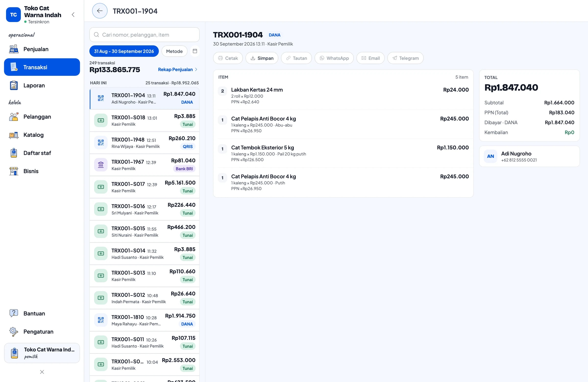Viewport: 588px width, 382px height.
Task: Open the Adi Nugroho customer card
Action: (x=529, y=156)
